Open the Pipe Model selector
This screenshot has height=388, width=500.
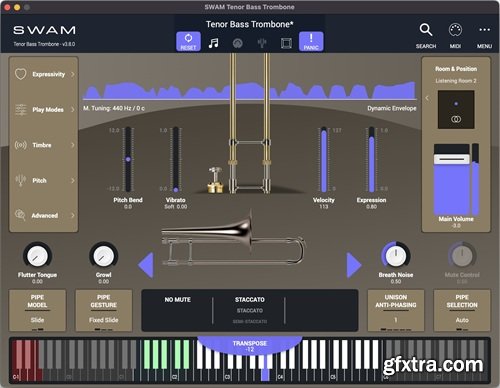coord(37,310)
